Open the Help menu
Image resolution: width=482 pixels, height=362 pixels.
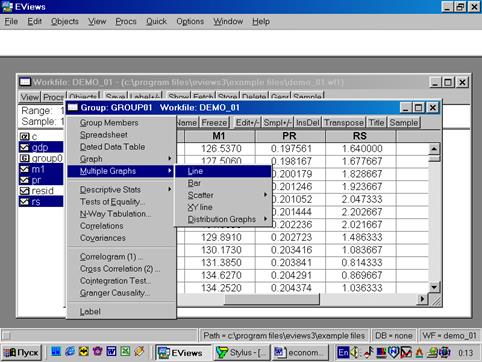(x=261, y=21)
